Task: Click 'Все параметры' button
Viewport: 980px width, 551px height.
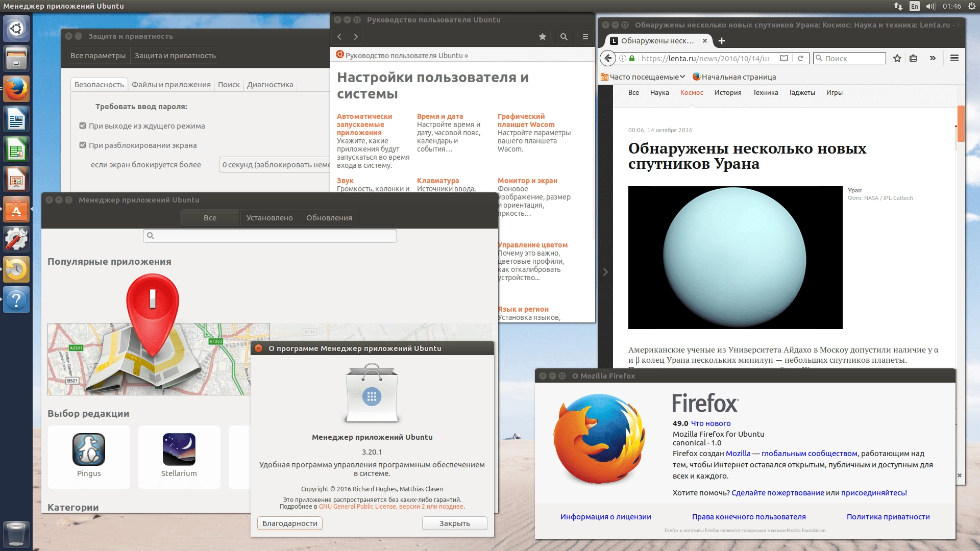Action: click(x=98, y=56)
